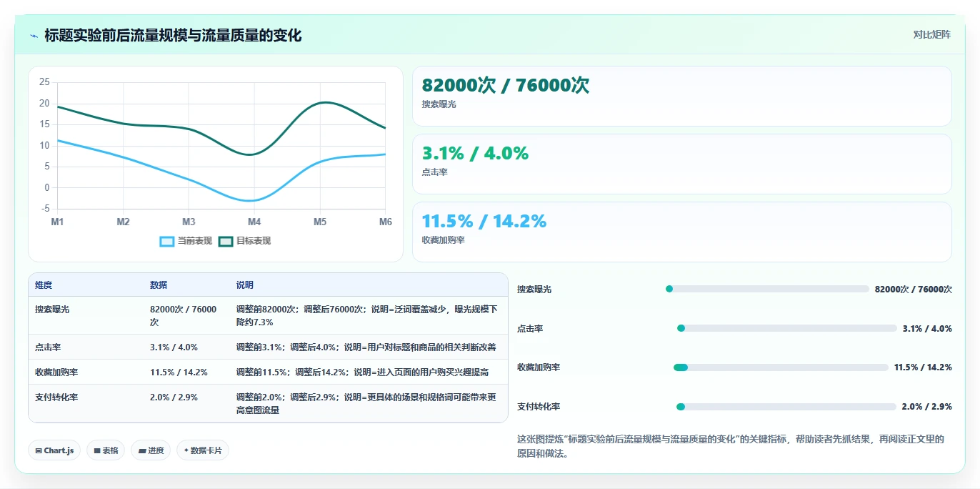The width and height of the screenshot is (980, 489).
Task: Click the lightning icon beside the title
Action: [34, 36]
